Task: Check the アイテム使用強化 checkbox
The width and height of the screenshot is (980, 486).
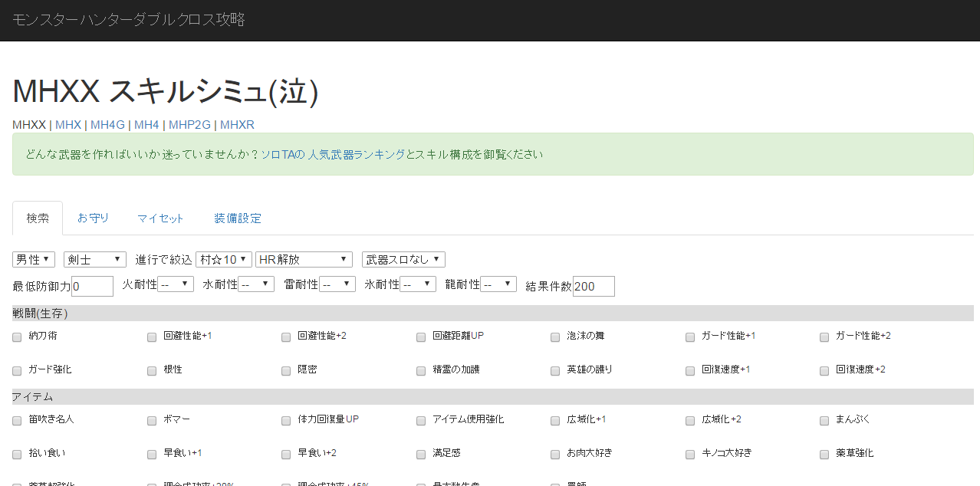Action: [x=421, y=421]
